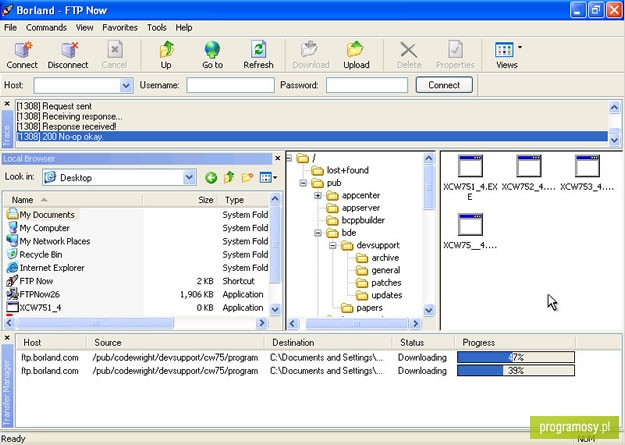Sort local files by Size column

coord(180,200)
